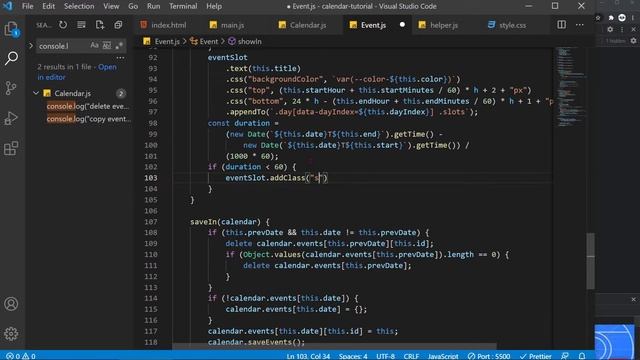This screenshot has height=360, width=640.
Task: Click the browser extensions puzzle icon
Action: point(611,18)
